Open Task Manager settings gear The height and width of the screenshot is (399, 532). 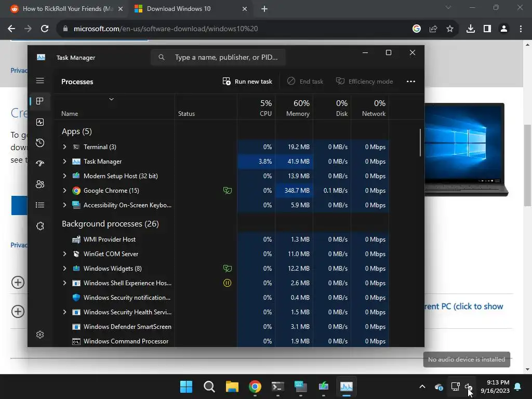(40, 335)
